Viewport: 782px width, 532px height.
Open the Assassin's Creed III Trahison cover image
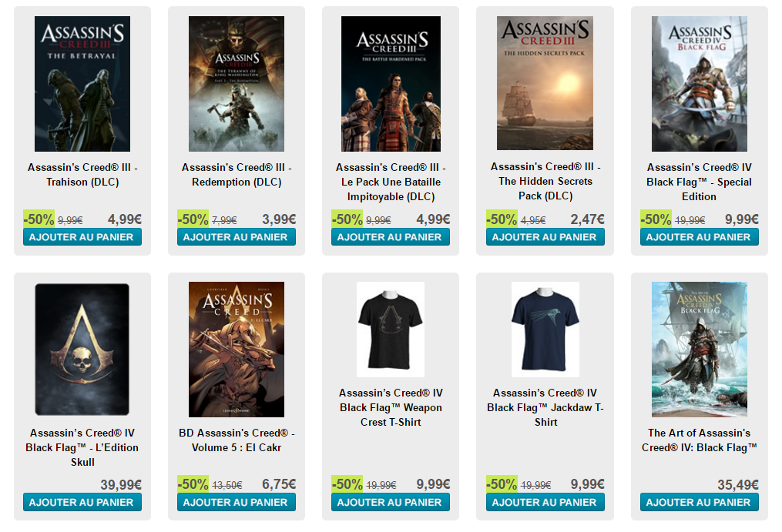click(82, 84)
